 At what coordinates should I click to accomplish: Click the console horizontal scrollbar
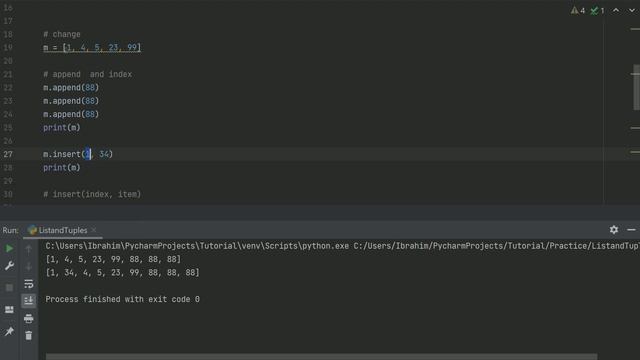pos(321,357)
